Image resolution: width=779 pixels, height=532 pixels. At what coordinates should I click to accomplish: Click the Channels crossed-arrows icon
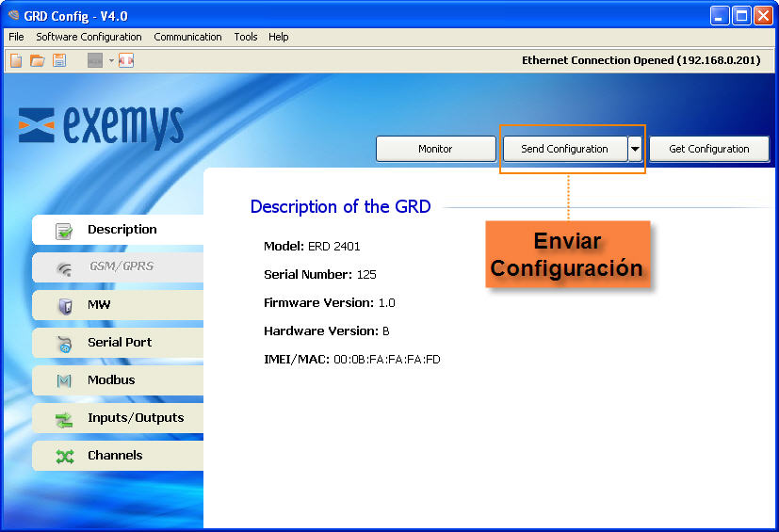64,457
